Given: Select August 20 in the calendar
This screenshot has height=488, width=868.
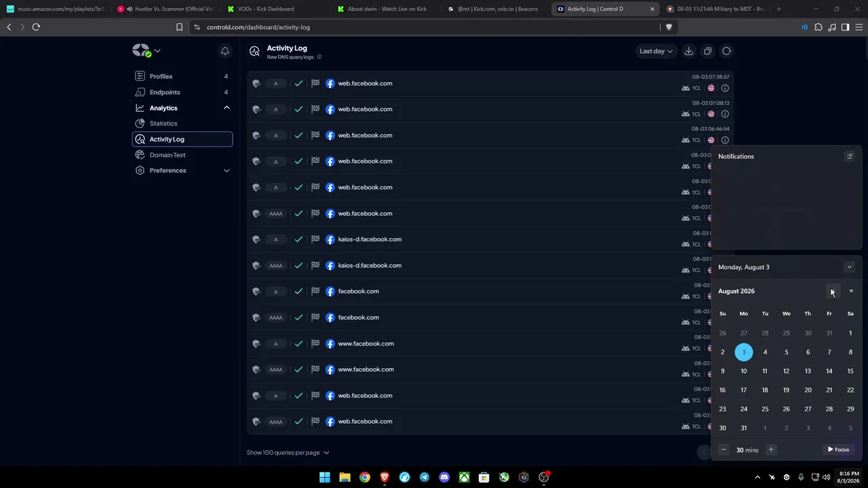Looking at the screenshot, I should tap(808, 390).
